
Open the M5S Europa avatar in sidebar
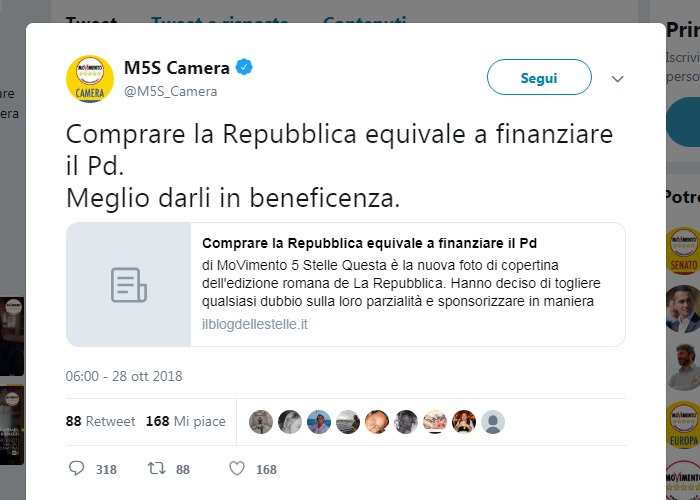[683, 425]
